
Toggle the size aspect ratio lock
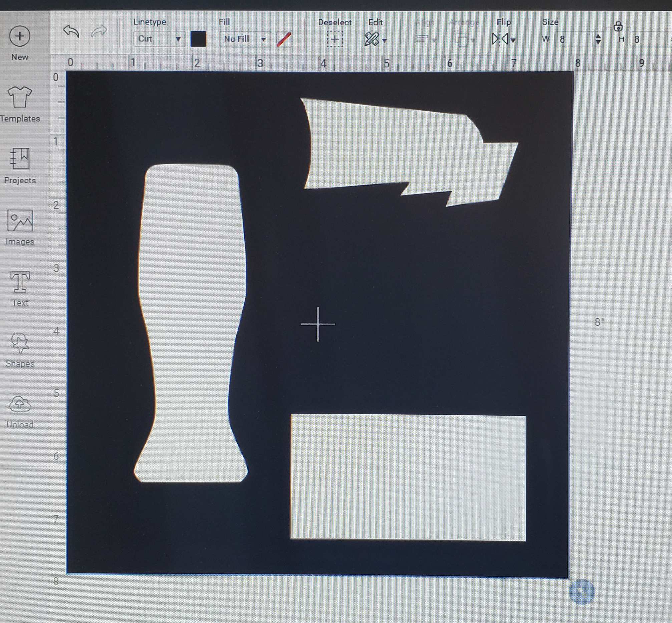pyautogui.click(x=618, y=26)
